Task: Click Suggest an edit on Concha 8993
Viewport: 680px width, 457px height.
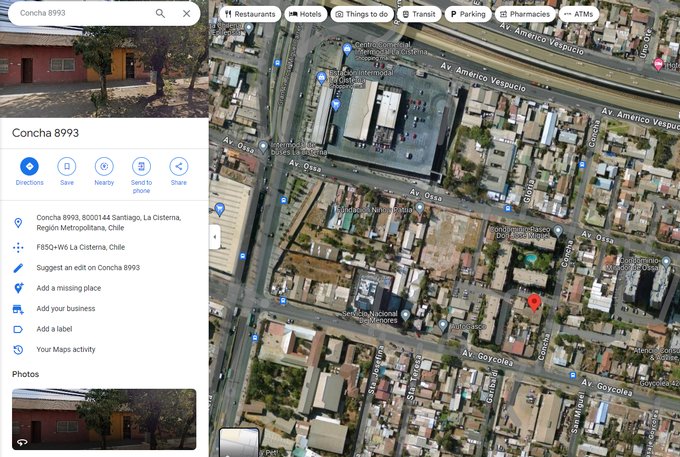Action: click(88, 268)
